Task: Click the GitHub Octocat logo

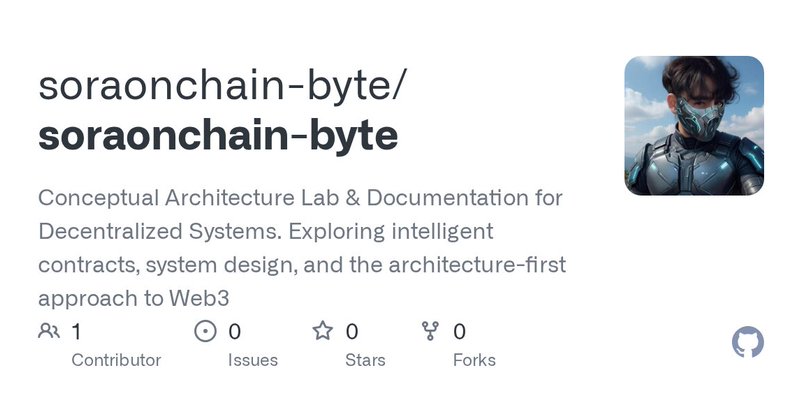Action: (x=748, y=343)
